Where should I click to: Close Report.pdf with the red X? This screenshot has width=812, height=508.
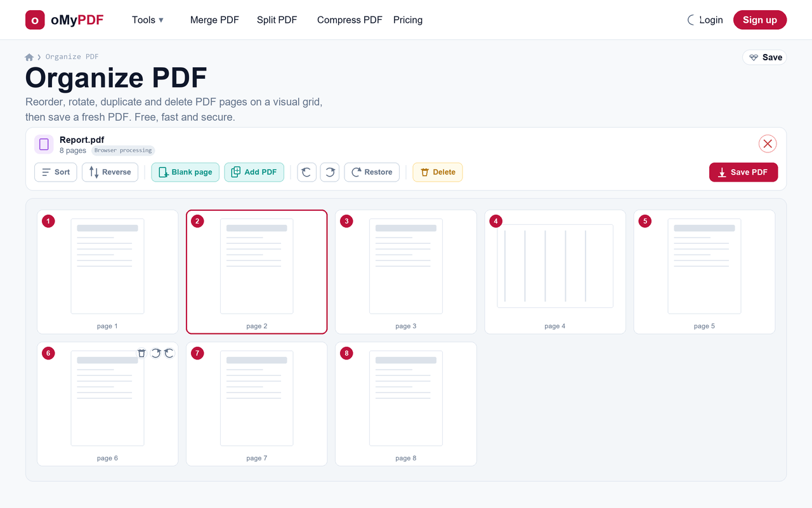768,144
